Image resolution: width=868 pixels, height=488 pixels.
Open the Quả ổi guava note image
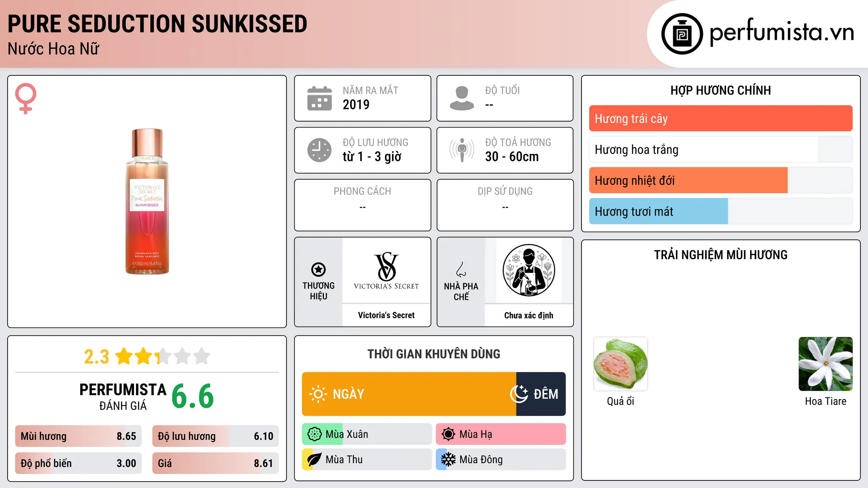click(x=620, y=364)
